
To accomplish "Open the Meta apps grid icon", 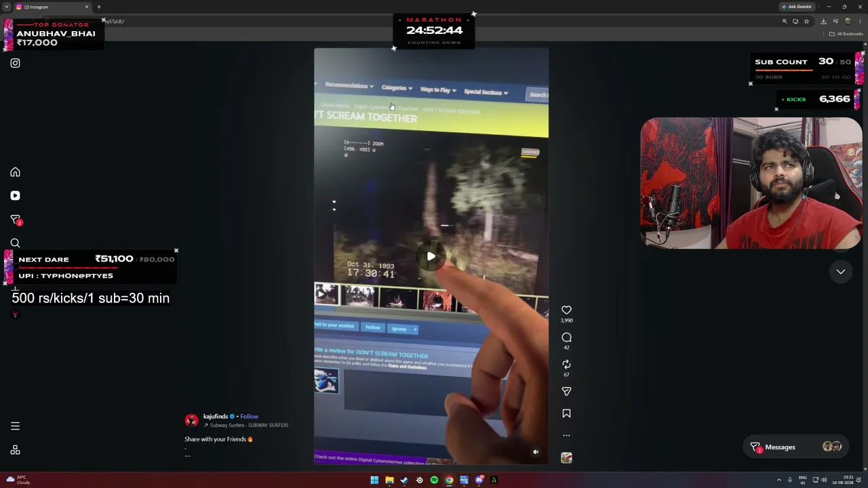I will coord(15,450).
